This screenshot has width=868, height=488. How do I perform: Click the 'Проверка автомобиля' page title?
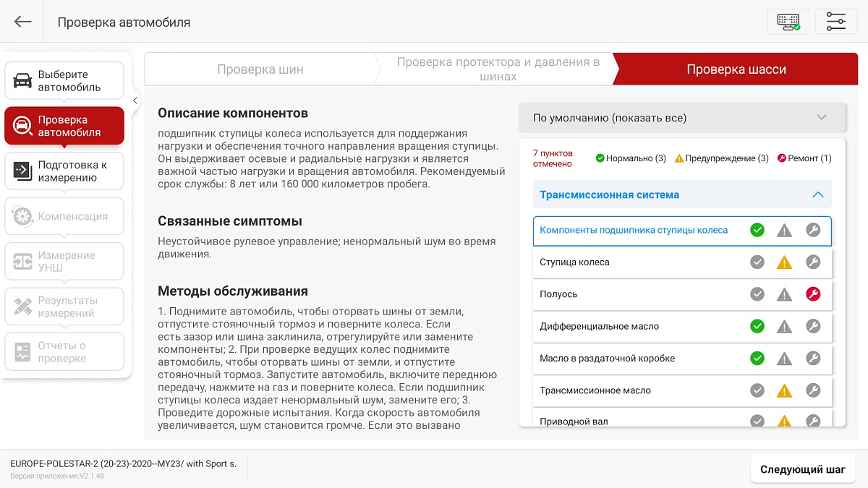pos(124,22)
